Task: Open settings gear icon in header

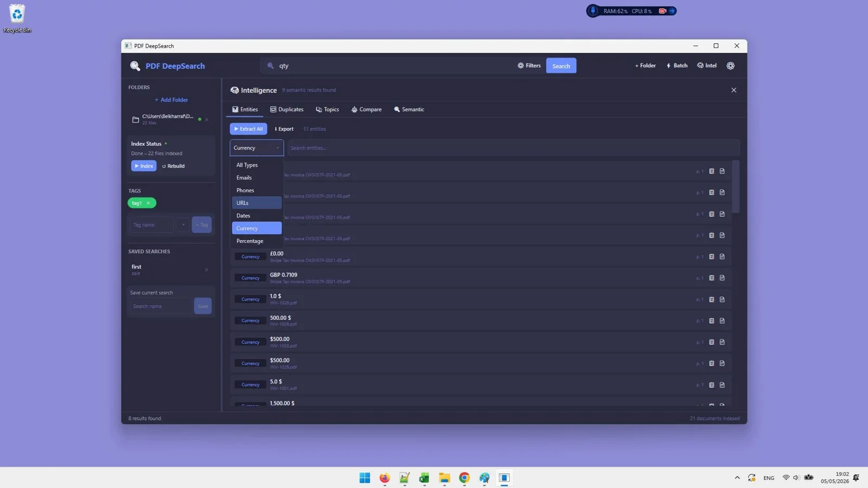Action: point(730,66)
